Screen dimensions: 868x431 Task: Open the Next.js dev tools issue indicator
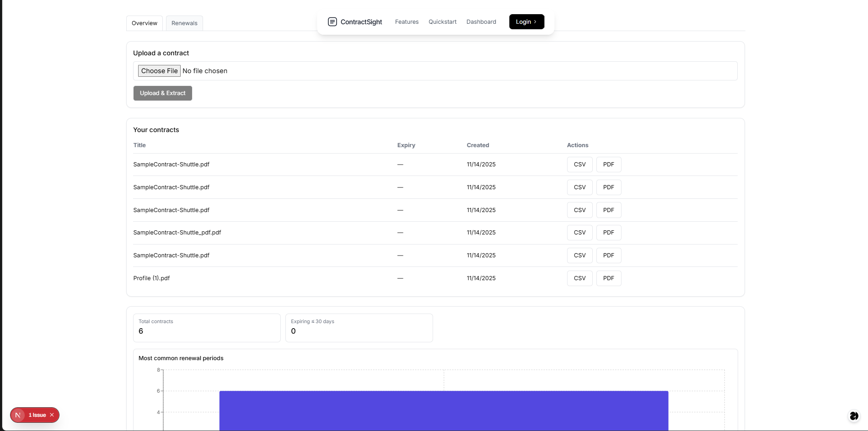pyautogui.click(x=18, y=415)
